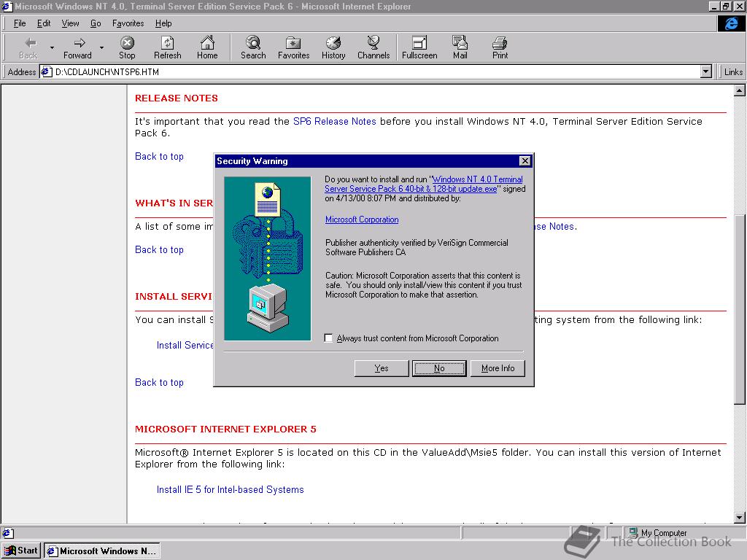Click the status bar page icon
This screenshot has width=747, height=560.
pos(8,533)
